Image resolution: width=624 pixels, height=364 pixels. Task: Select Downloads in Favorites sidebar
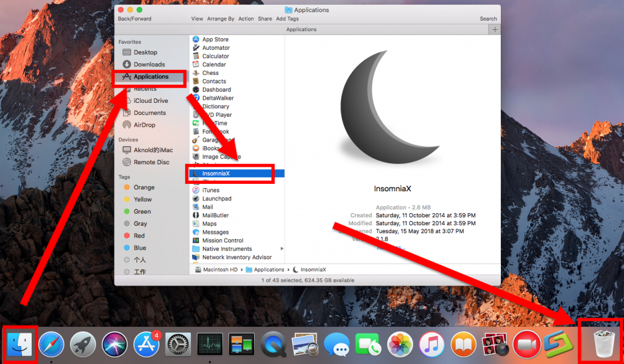[x=149, y=65]
